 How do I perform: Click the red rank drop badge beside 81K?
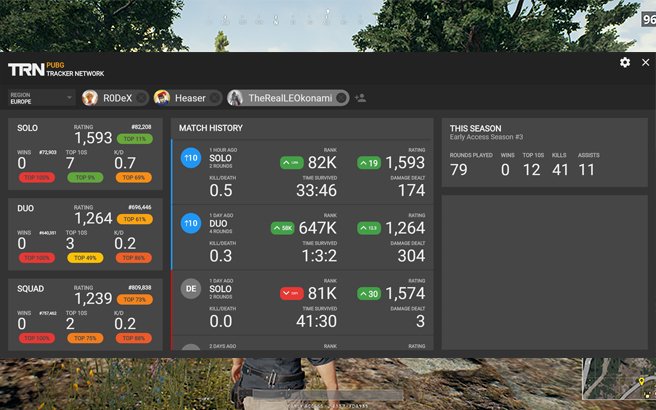coord(292,293)
